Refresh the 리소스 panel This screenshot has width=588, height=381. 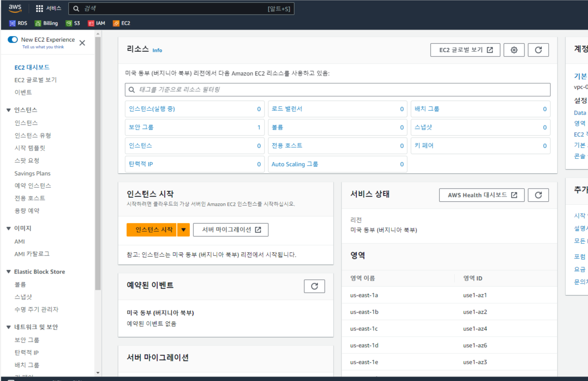tap(538, 50)
